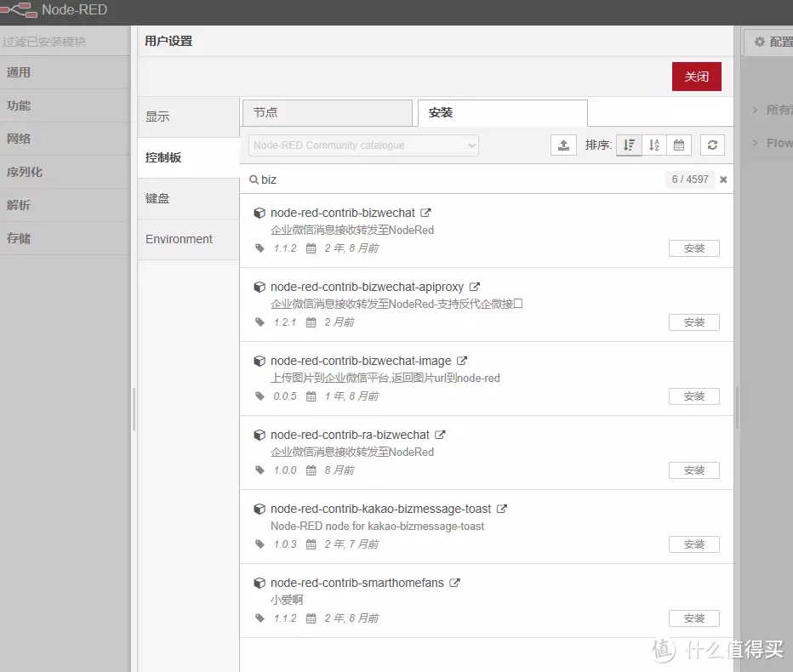Click the 配置 gear icon in sidebar

click(759, 42)
